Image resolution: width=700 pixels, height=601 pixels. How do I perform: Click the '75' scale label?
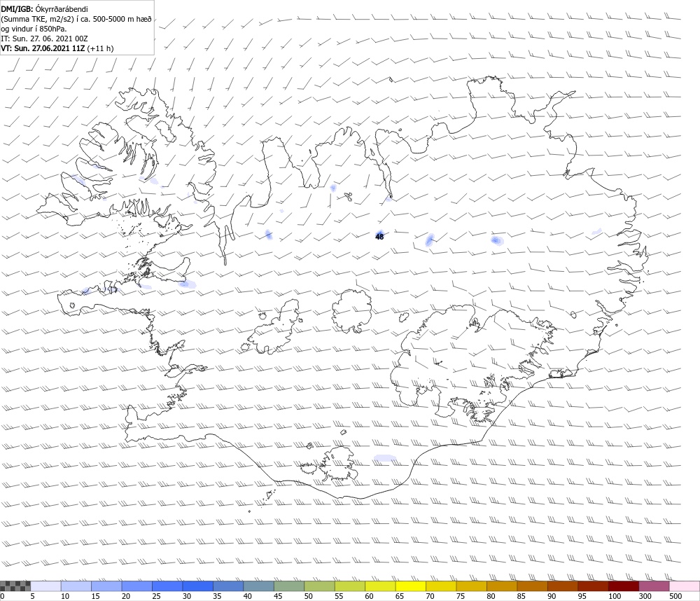tap(461, 596)
